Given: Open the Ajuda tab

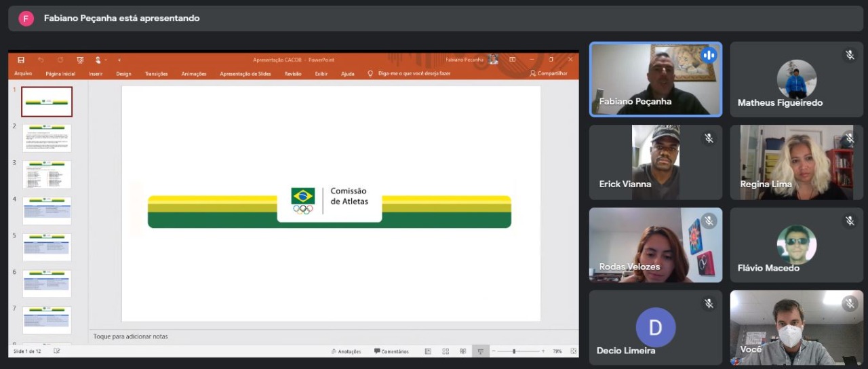Looking at the screenshot, I should click(347, 73).
